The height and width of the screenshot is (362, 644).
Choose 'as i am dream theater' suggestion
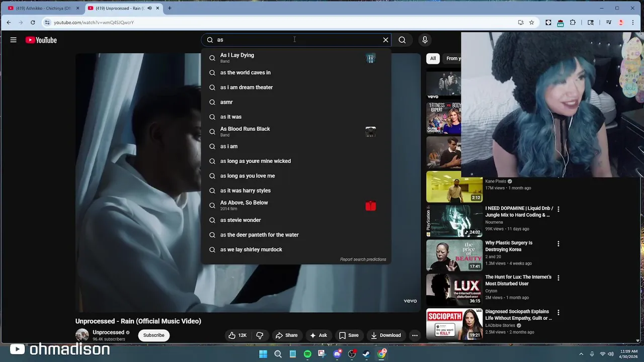[x=296, y=87]
